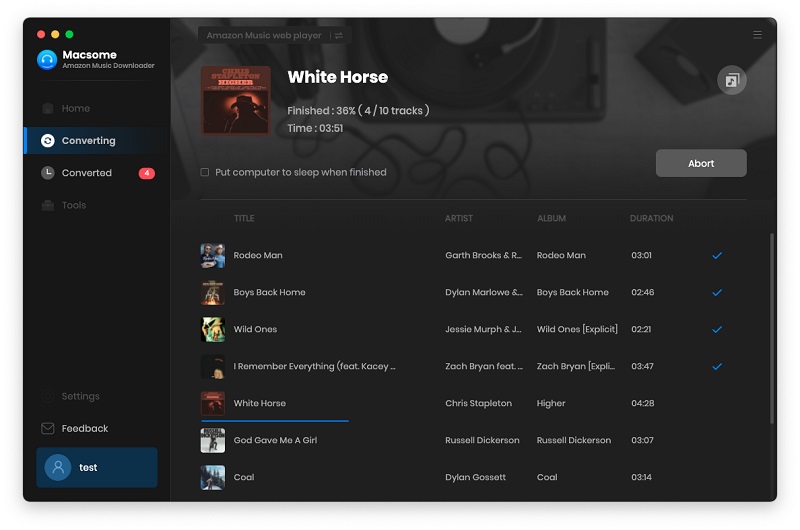Click the Converted clock icon
Image resolution: width=800 pixels, height=530 pixels.
click(47, 173)
